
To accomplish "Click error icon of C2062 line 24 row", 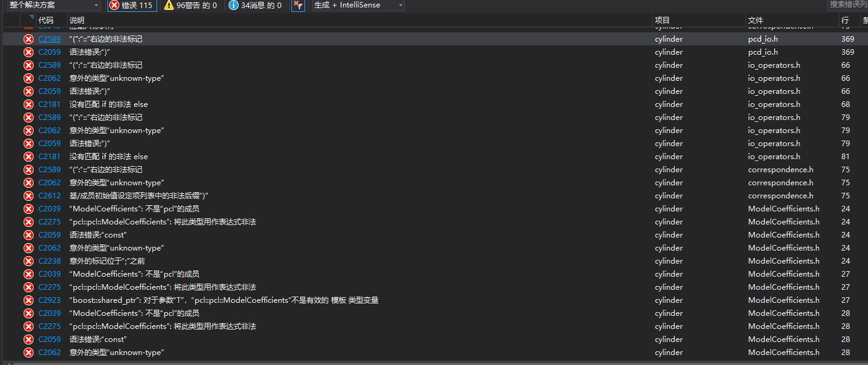I will tap(29, 248).
